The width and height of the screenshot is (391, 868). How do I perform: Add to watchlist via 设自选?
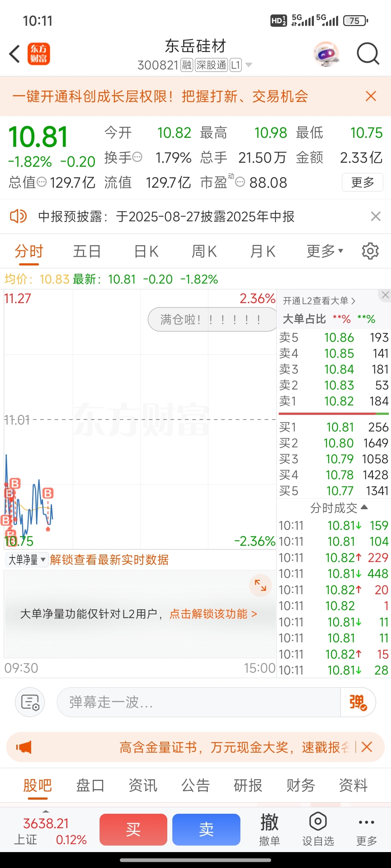pos(318,830)
